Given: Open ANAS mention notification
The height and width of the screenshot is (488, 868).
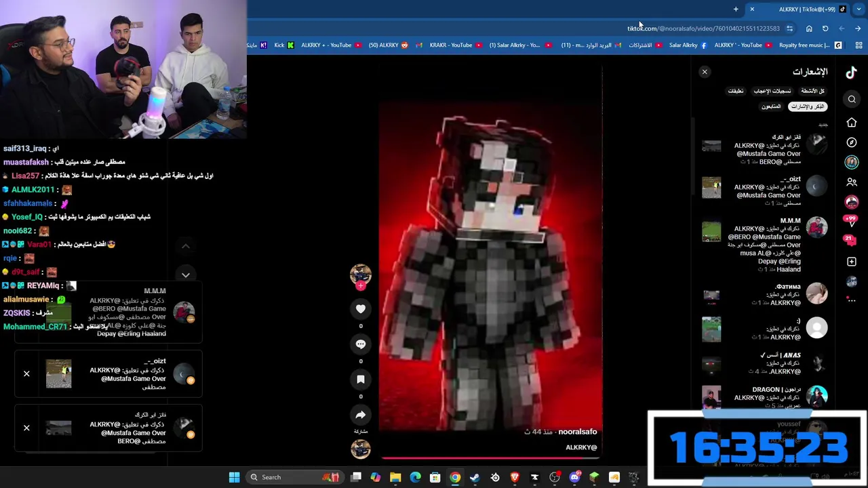Looking at the screenshot, I should 764,363.
